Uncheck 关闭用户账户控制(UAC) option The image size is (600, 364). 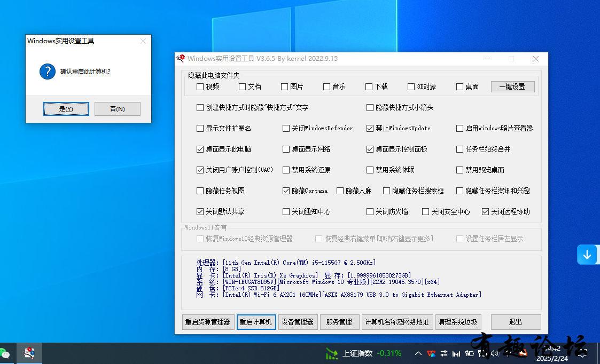pyautogui.click(x=200, y=170)
